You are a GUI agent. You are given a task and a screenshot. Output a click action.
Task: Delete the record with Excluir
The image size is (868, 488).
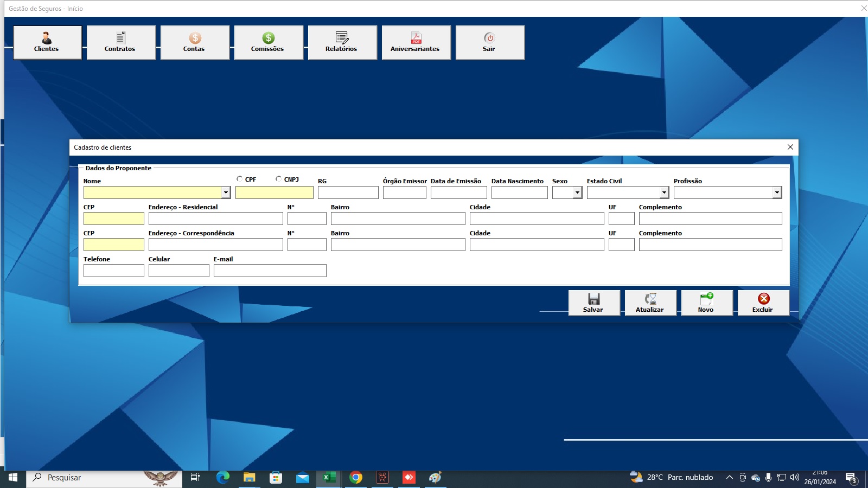pyautogui.click(x=763, y=303)
